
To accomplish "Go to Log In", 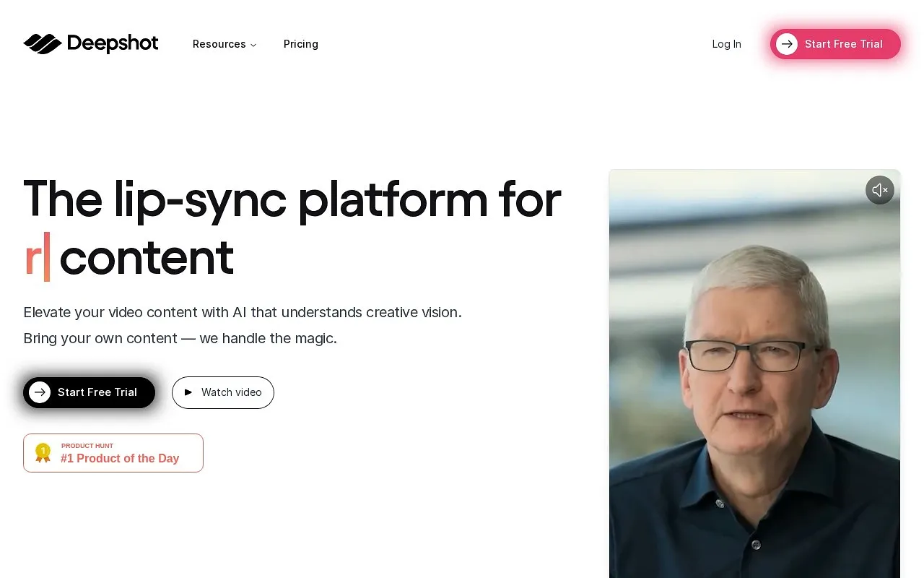I will pos(726,44).
